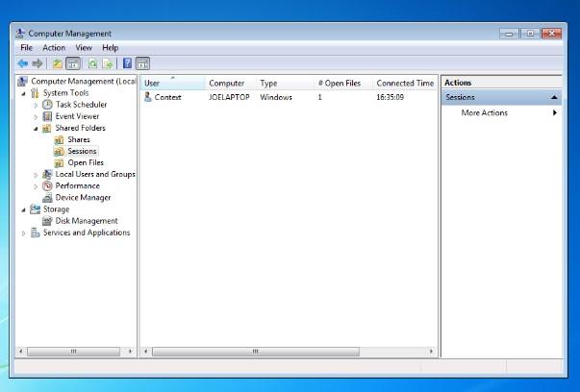Collapse the Storage node
Screen dimensions: 580x392
24,209
